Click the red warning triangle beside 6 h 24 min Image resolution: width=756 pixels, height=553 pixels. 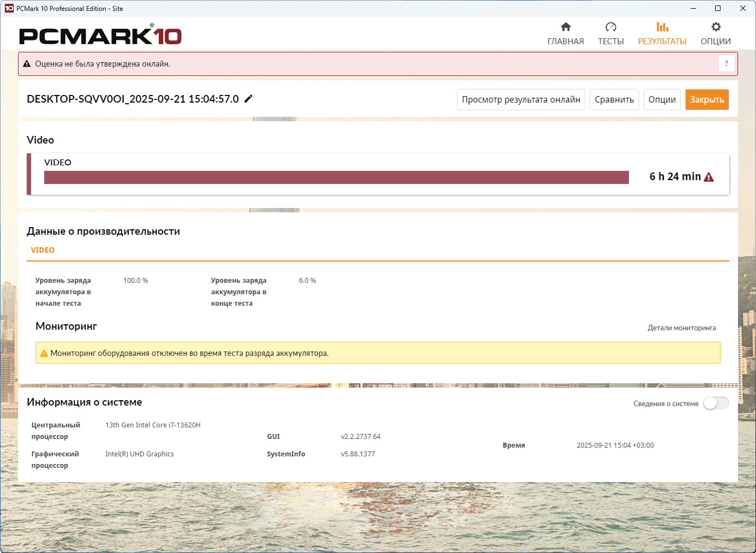tap(709, 177)
